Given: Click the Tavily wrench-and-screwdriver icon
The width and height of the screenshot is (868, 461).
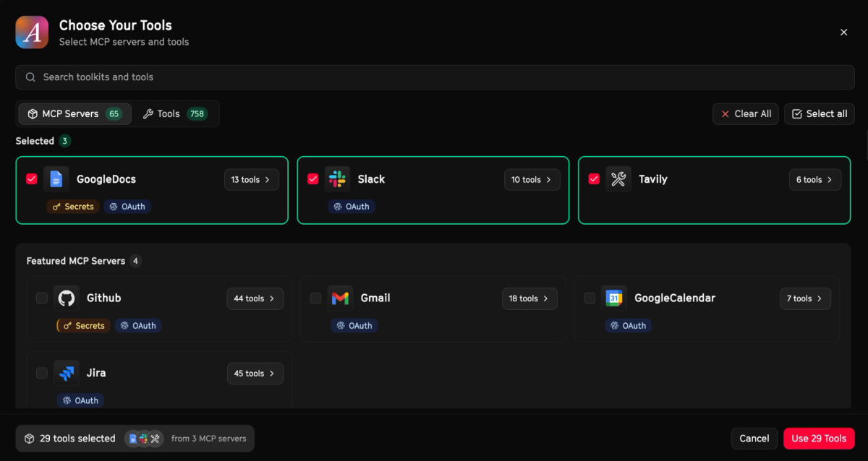Looking at the screenshot, I should click(618, 179).
